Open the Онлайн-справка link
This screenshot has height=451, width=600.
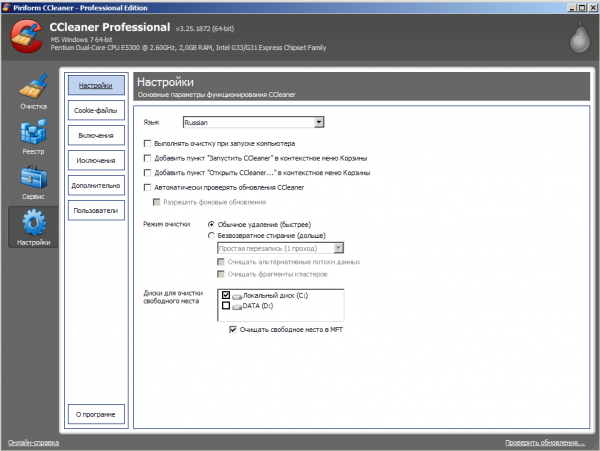coord(33,442)
